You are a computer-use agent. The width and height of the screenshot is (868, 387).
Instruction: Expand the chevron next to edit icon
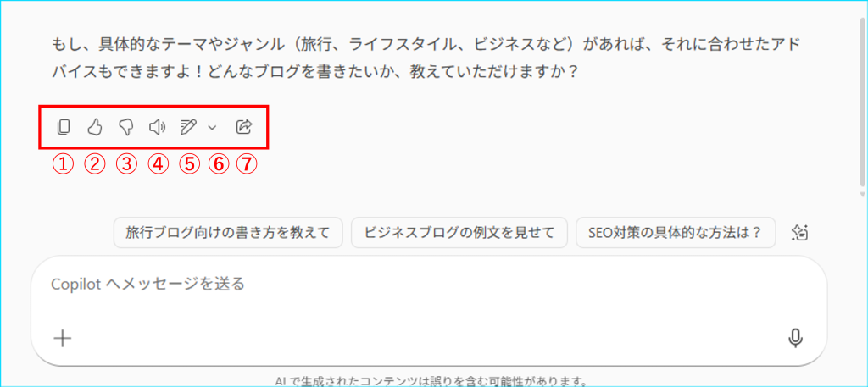point(212,128)
